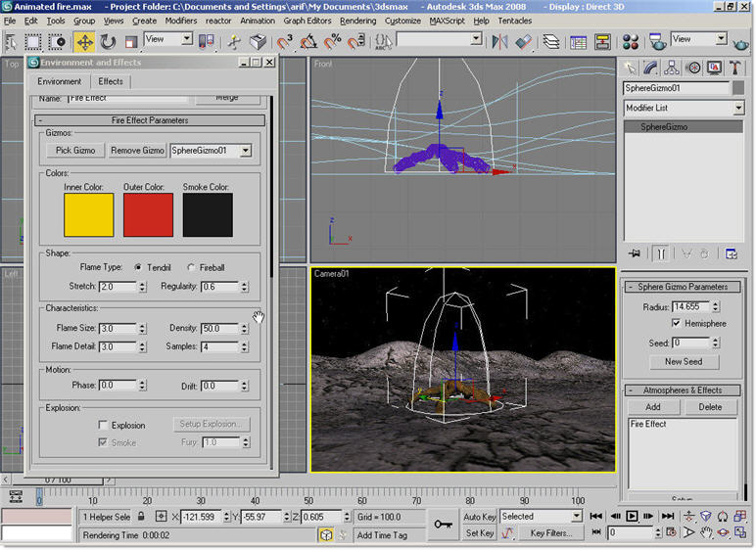This screenshot has height=550, width=756.
Task: Open the Motion panel tab
Action: click(694, 68)
